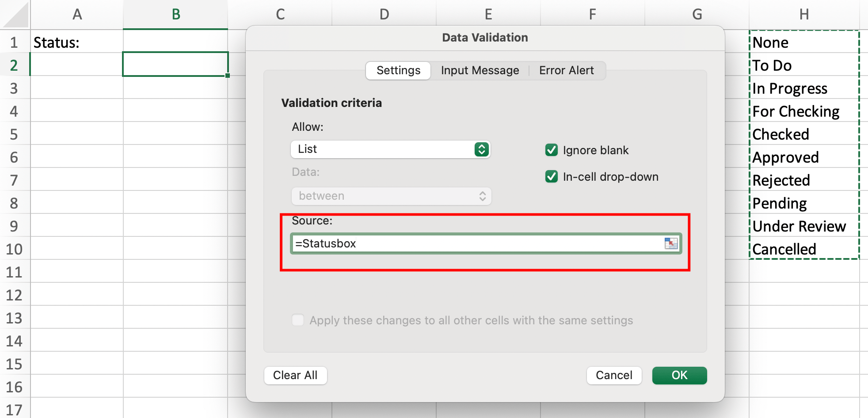Cancel the Data Validation dialog

click(614, 375)
